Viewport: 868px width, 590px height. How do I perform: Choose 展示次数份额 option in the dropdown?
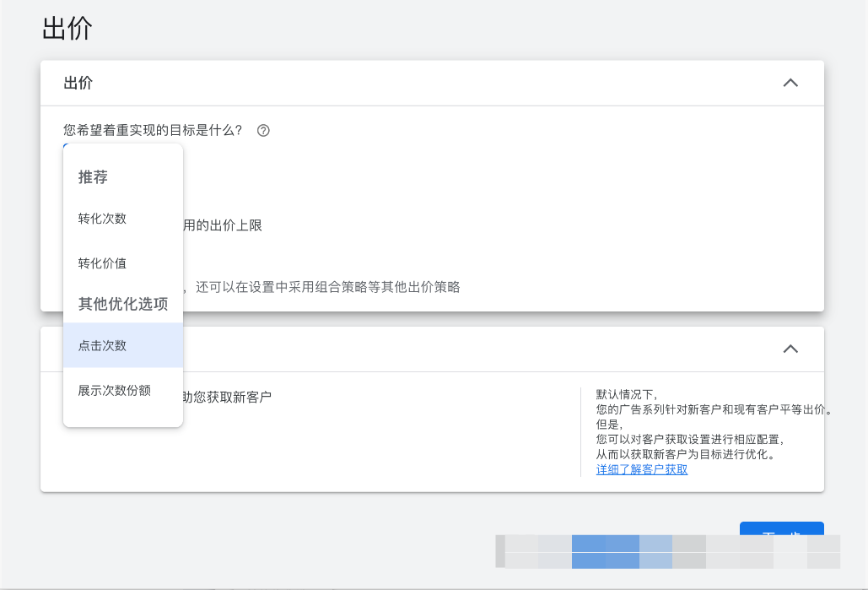tap(123, 390)
